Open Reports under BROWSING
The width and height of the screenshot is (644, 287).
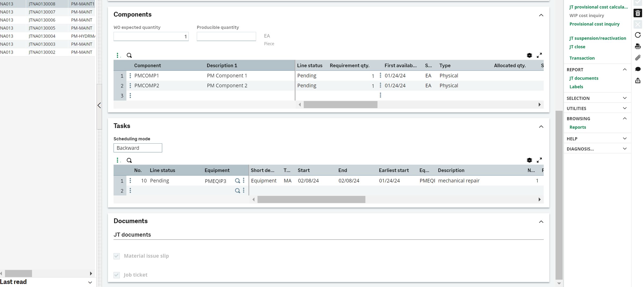tap(578, 127)
